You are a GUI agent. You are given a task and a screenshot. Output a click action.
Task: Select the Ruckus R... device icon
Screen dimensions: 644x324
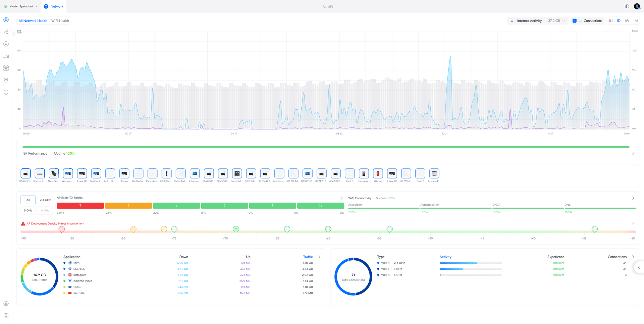[x=40, y=173]
